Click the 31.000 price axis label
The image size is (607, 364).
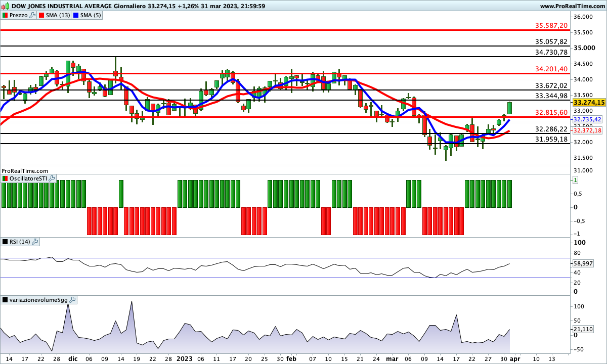584,170
